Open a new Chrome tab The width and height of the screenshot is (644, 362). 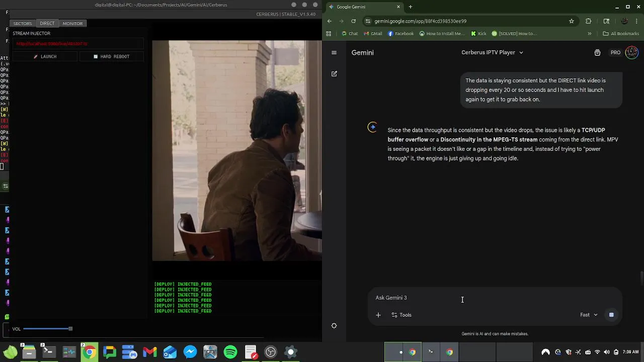point(411,7)
